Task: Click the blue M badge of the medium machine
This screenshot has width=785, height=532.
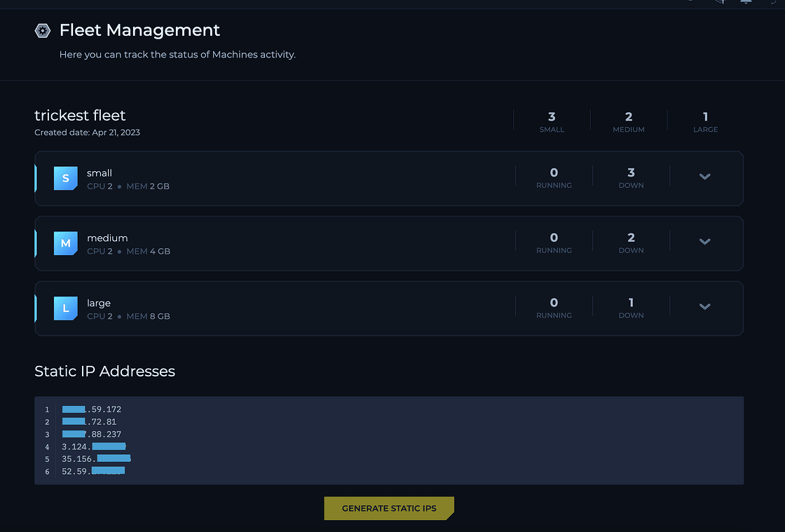Action: [x=66, y=243]
